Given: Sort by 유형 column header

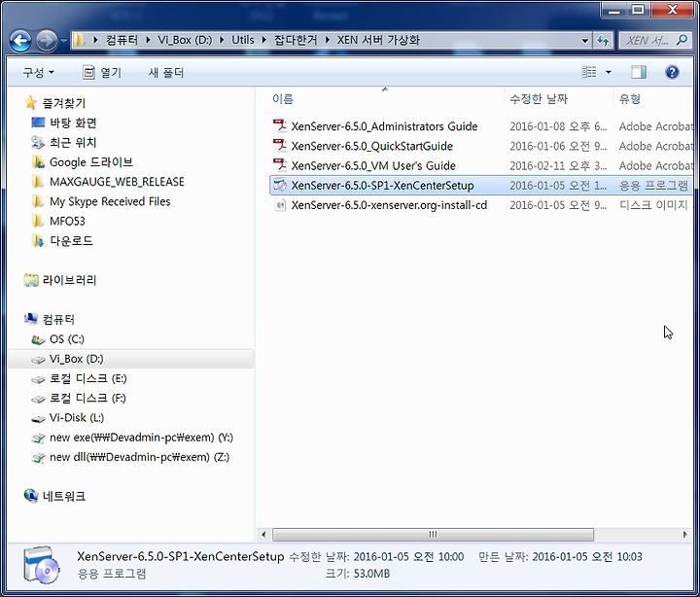Looking at the screenshot, I should click(x=630, y=98).
